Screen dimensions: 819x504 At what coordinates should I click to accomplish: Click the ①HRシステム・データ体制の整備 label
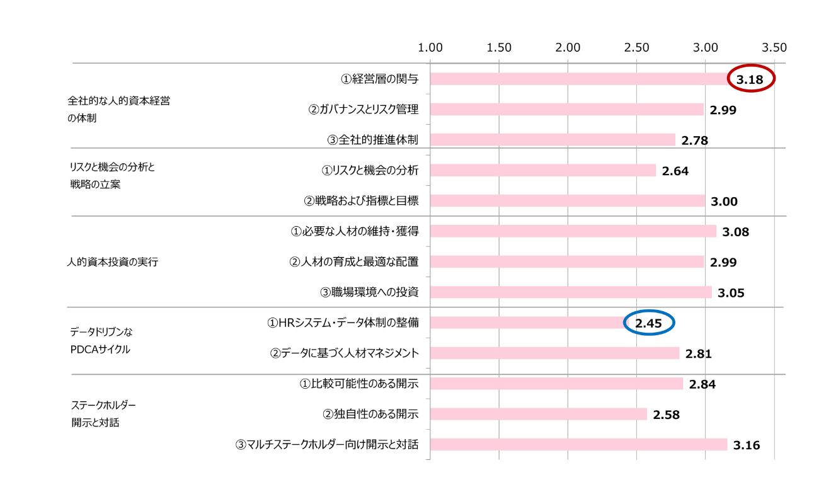point(343,323)
